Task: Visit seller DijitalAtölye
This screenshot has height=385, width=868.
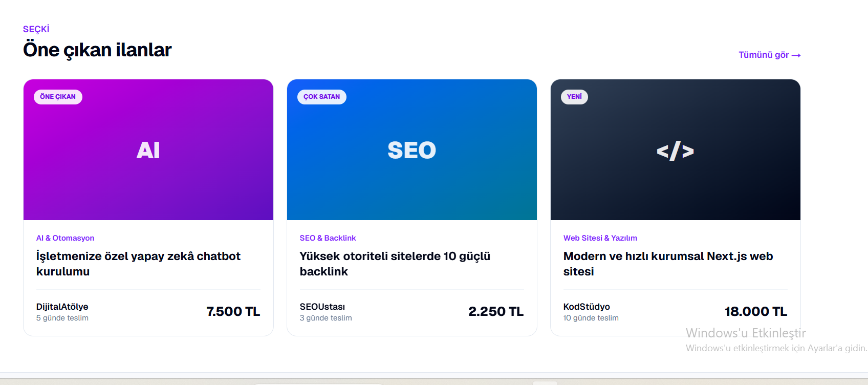Action: click(x=62, y=307)
